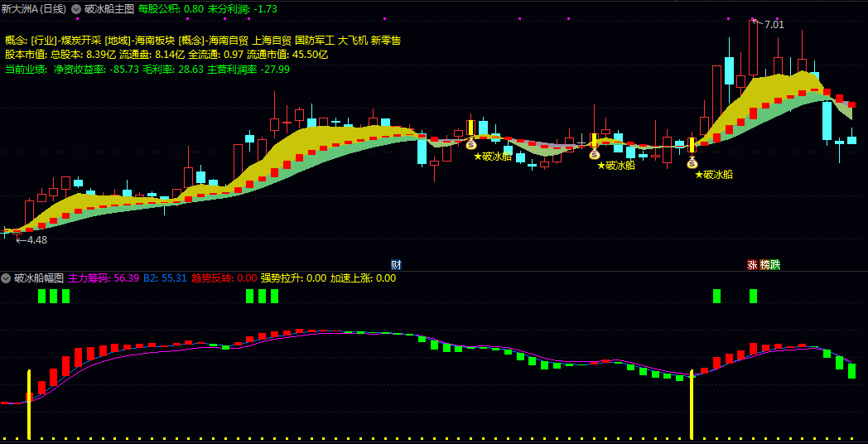Click the 国防军工 concept text
This screenshot has height=444, width=868.
314,41
